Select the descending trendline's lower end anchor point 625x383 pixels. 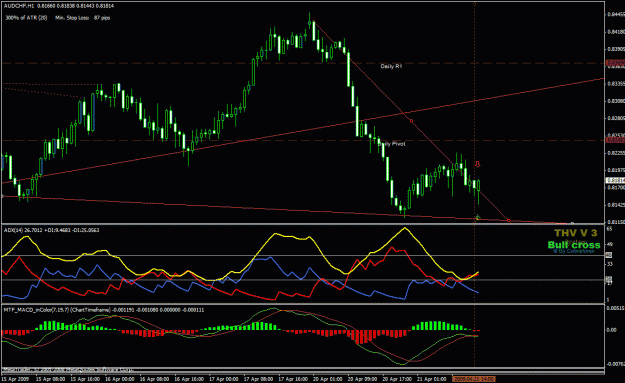tap(508, 220)
